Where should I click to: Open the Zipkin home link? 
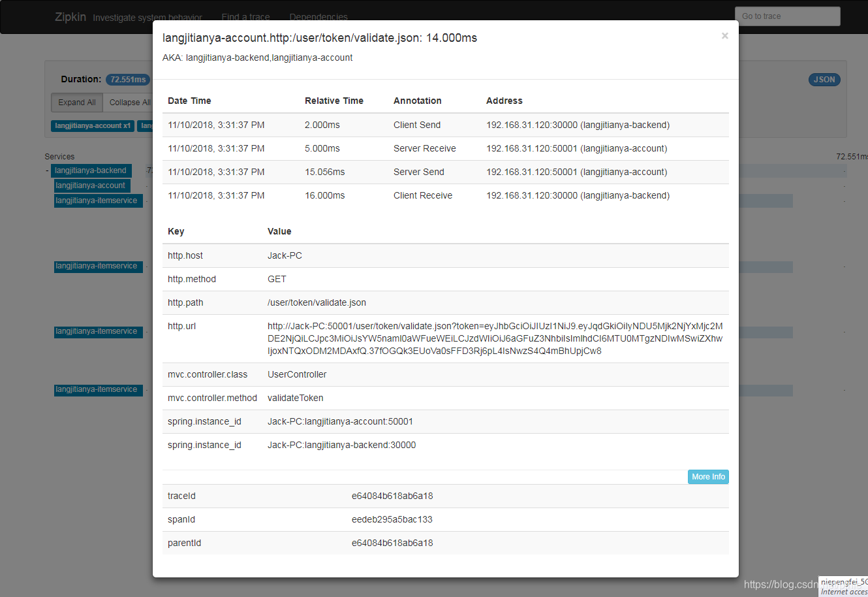point(70,17)
